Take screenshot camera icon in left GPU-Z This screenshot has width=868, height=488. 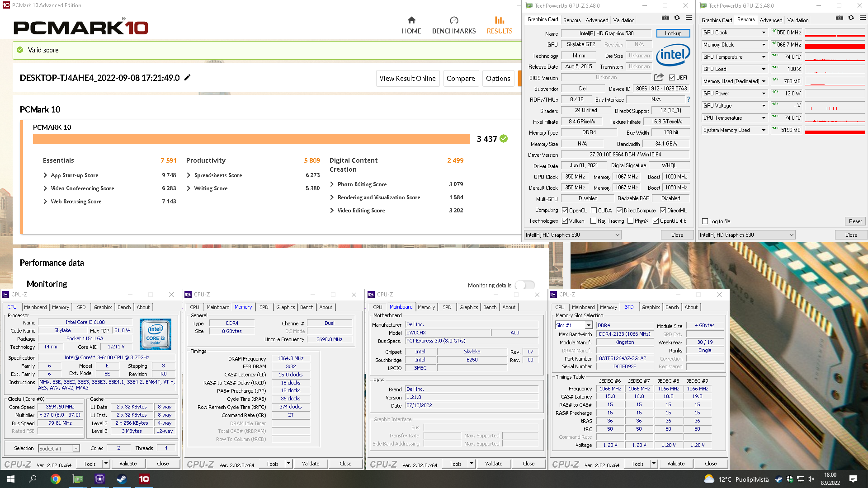click(x=665, y=18)
